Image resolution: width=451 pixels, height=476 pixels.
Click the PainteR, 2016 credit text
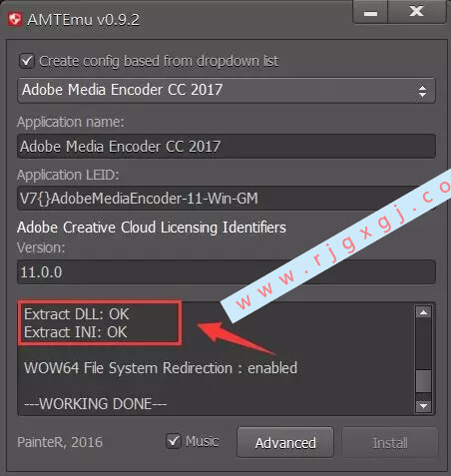60,442
